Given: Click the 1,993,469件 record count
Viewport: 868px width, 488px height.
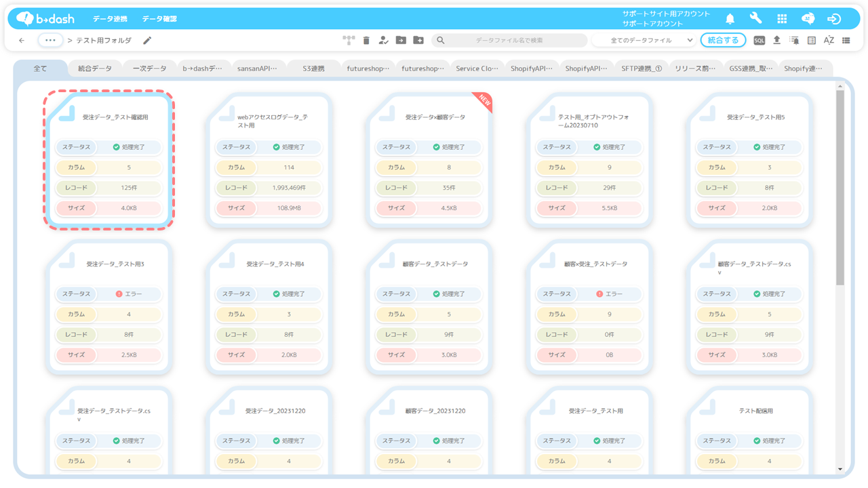Looking at the screenshot, I should [x=289, y=188].
